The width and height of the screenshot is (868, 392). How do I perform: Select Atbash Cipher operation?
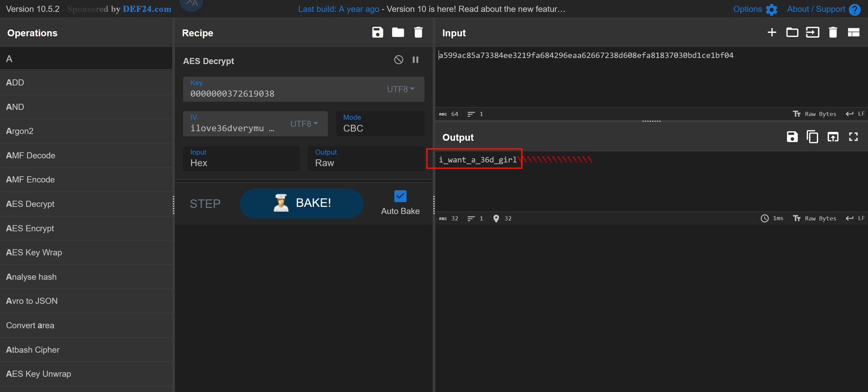pyautogui.click(x=33, y=350)
